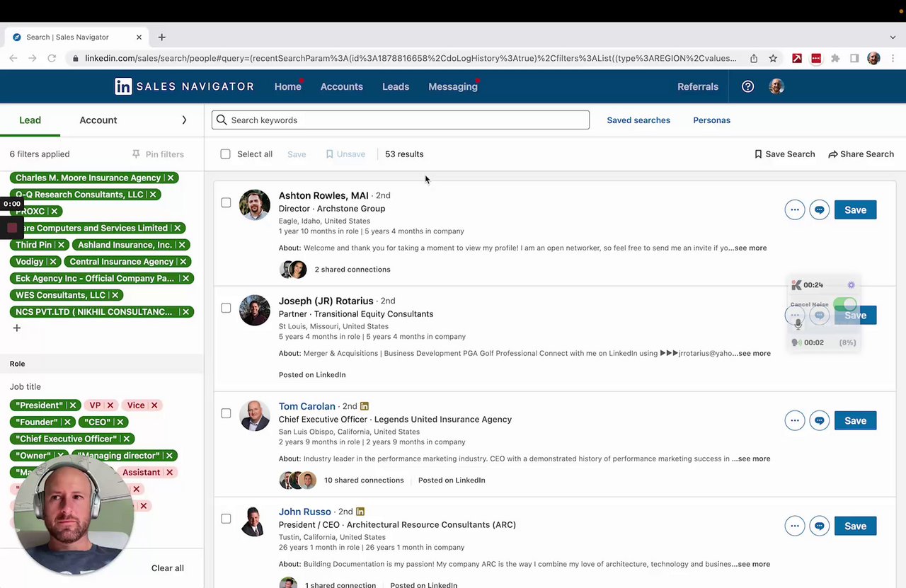Open the Chrome three-dot menu
Image resolution: width=906 pixels, height=588 pixels.
[893, 58]
